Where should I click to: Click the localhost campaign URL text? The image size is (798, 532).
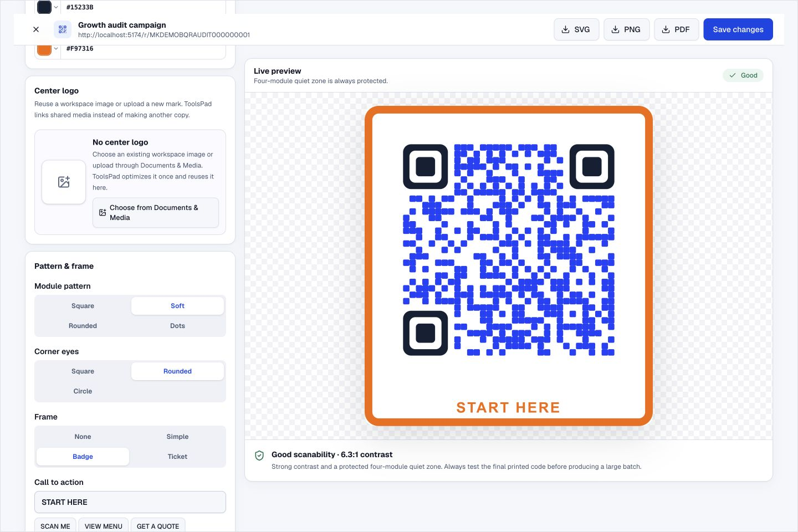point(164,35)
